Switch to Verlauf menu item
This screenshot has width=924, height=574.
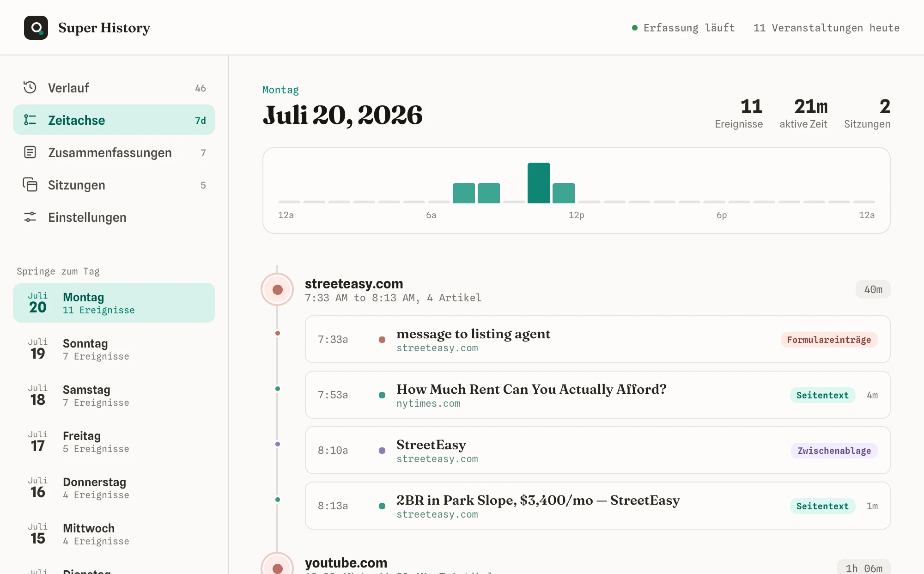114,87
